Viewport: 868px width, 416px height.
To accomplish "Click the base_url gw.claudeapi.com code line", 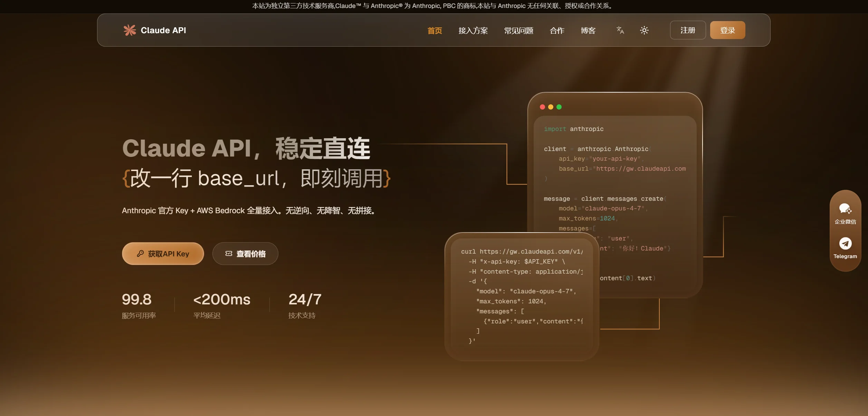I will (622, 169).
